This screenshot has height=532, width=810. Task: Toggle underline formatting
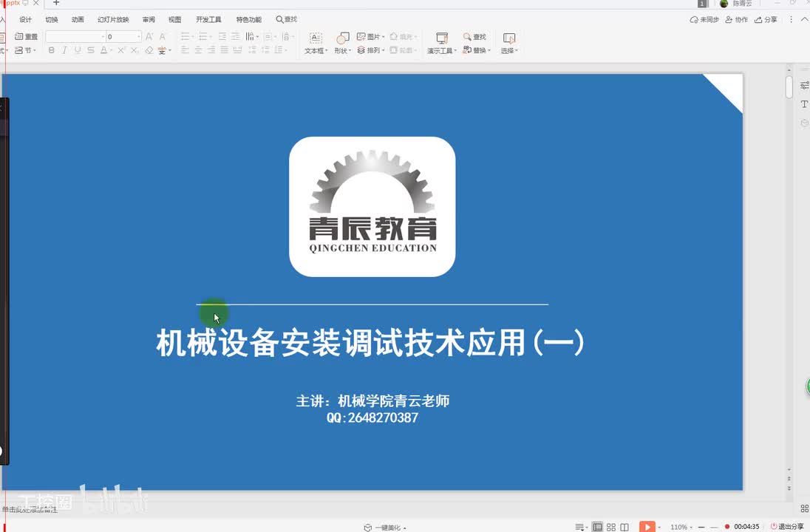pyautogui.click(x=78, y=50)
